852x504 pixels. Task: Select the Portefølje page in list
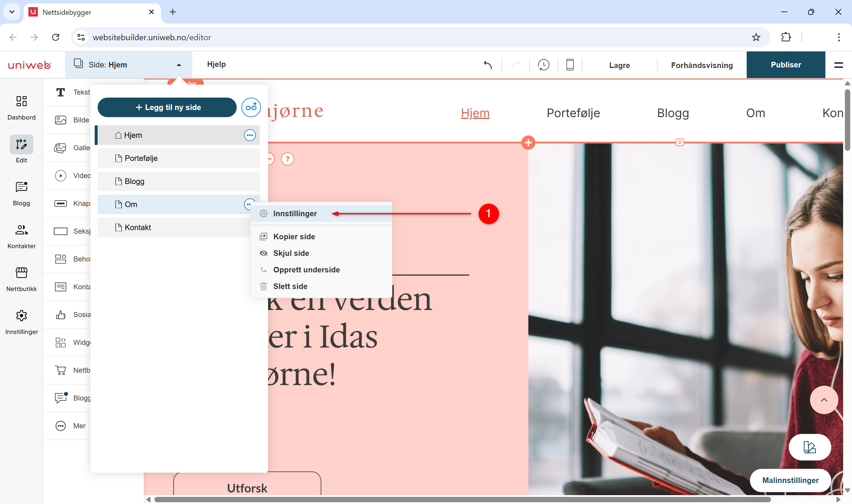[x=179, y=158]
